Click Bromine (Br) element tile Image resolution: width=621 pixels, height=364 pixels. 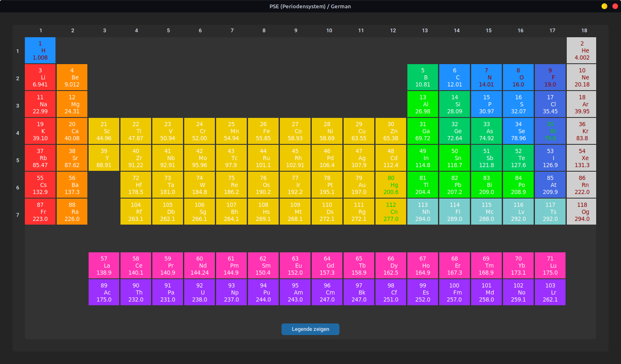[x=550, y=131]
